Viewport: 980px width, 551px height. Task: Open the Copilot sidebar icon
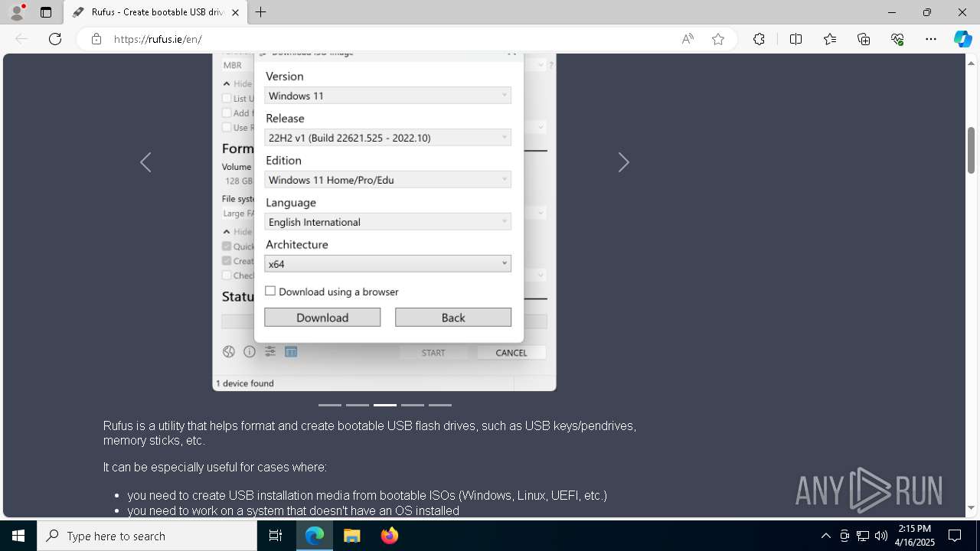coord(962,39)
